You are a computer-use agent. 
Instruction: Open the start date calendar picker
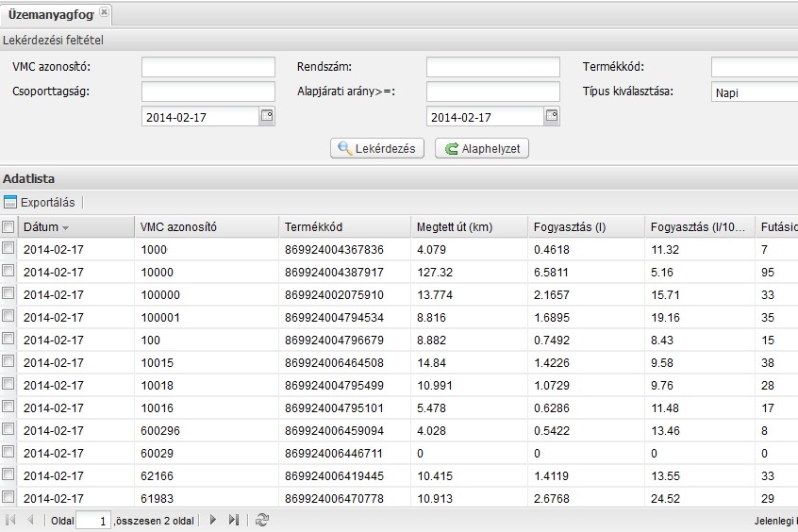267,117
